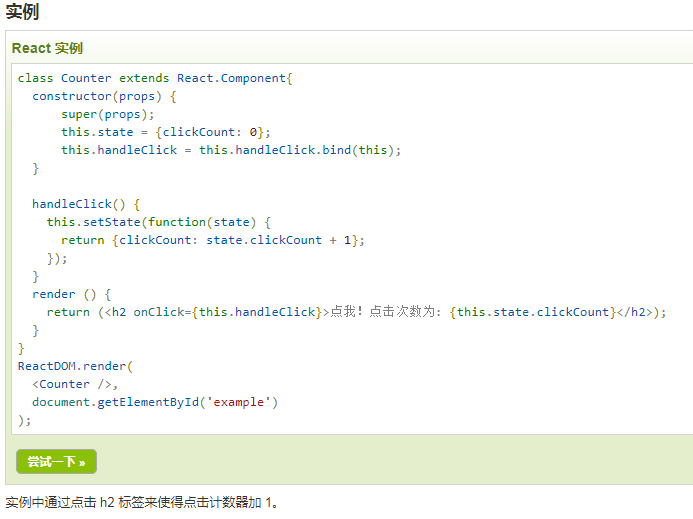693x519 pixels.
Task: Click the handleClick.bind(this) code line
Action: [x=230, y=150]
